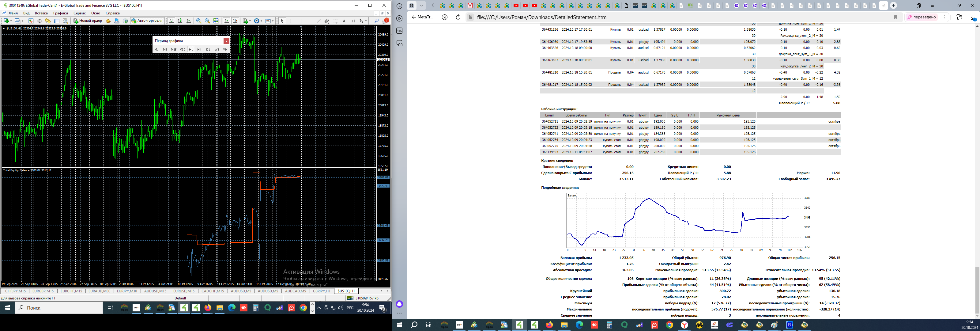Click the Fibonacci retracement tool icon
This screenshot has width=980, height=331.
pos(336,21)
